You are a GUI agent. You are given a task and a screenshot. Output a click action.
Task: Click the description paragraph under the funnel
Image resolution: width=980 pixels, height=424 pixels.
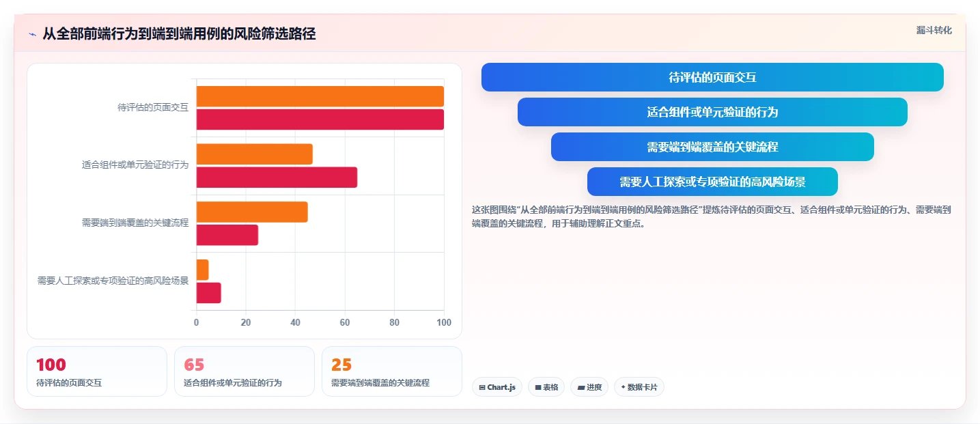(x=712, y=216)
